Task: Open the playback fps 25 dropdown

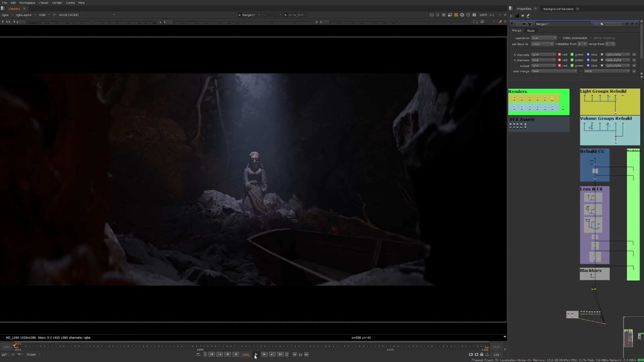Action: tap(7, 354)
